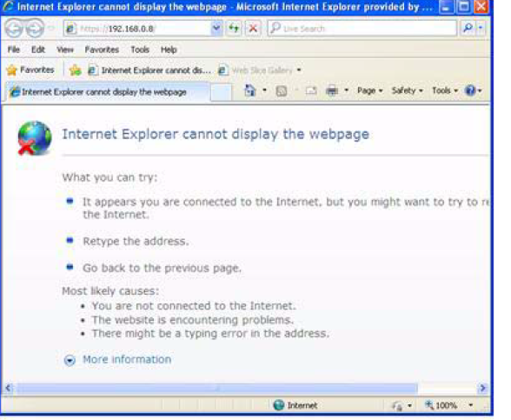Click the Refresh page icon
This screenshot has width=511, height=420.
[234, 29]
